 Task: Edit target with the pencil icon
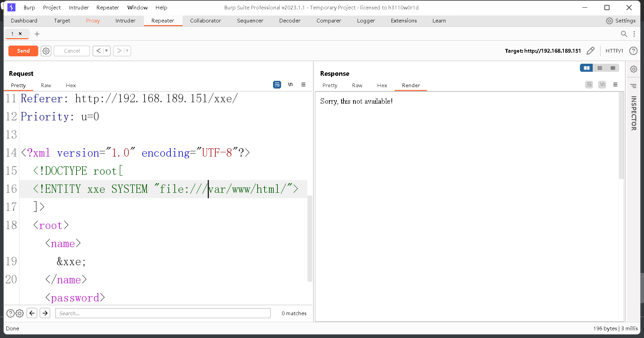(590, 51)
